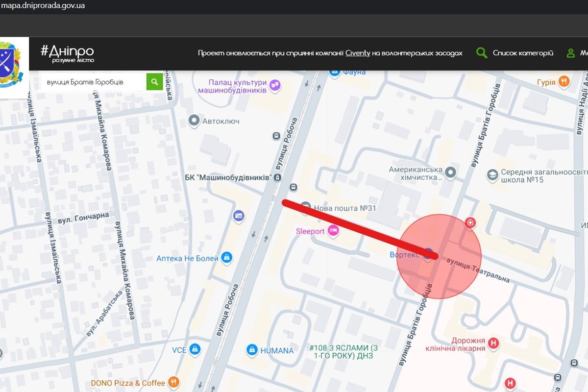Screen dimensions: 588x392
Task: Open the Список категорій menu
Action: (523, 53)
